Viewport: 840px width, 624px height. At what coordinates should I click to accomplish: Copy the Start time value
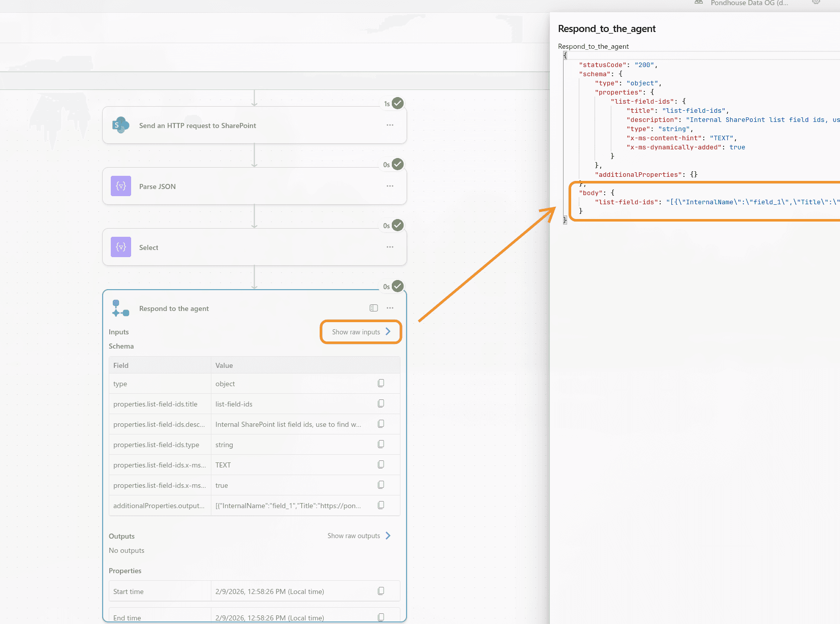tap(381, 591)
